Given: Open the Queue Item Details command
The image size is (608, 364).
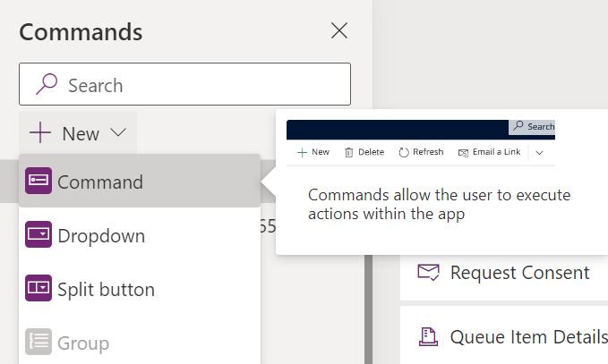Looking at the screenshot, I should (x=528, y=337).
